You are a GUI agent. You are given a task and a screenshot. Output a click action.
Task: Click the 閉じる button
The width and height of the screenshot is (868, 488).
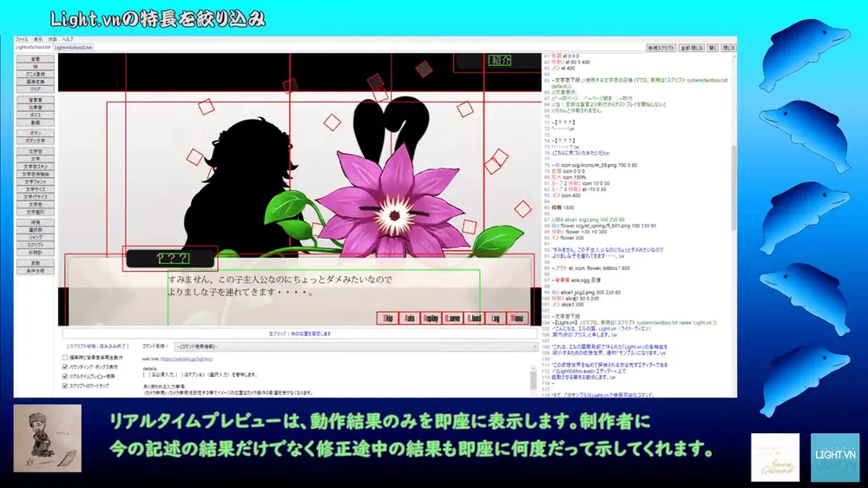728,48
